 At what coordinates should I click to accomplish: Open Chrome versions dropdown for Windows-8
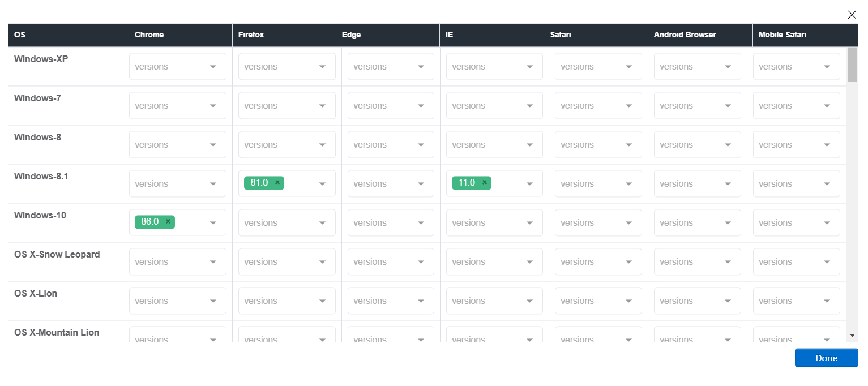tap(178, 145)
